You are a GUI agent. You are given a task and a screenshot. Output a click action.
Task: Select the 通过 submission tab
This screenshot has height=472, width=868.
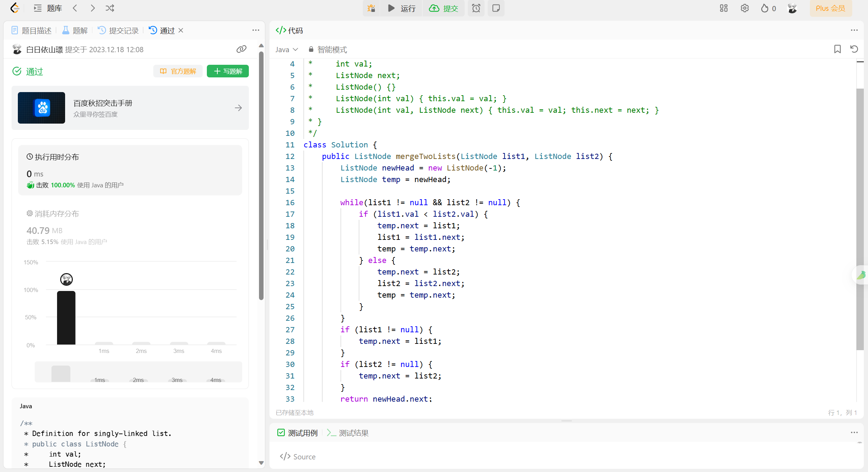(162, 30)
